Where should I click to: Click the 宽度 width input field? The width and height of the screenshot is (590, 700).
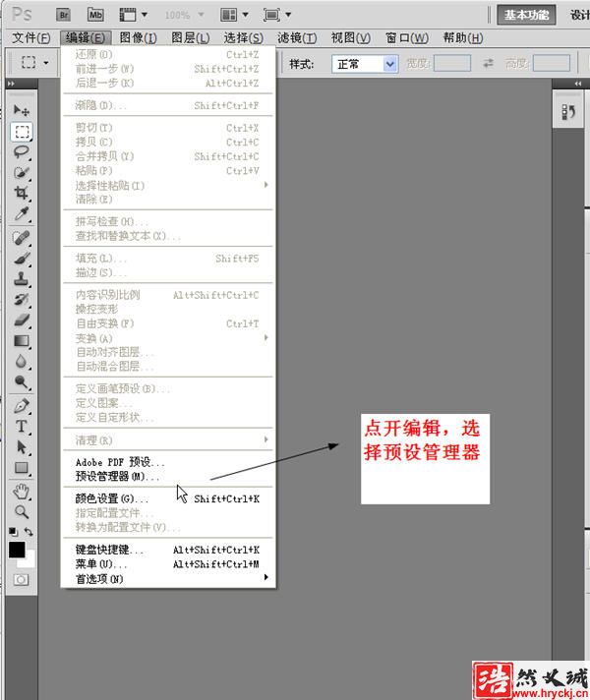coord(452,63)
